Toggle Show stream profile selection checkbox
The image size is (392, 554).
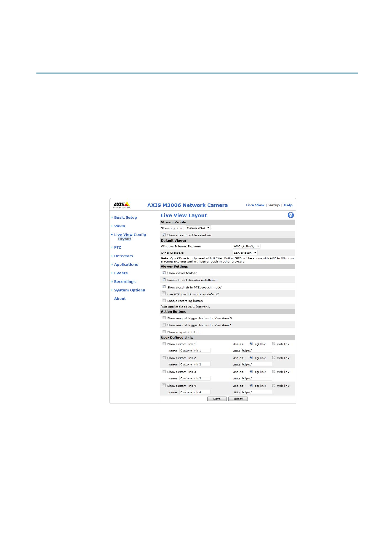pyautogui.click(x=163, y=235)
